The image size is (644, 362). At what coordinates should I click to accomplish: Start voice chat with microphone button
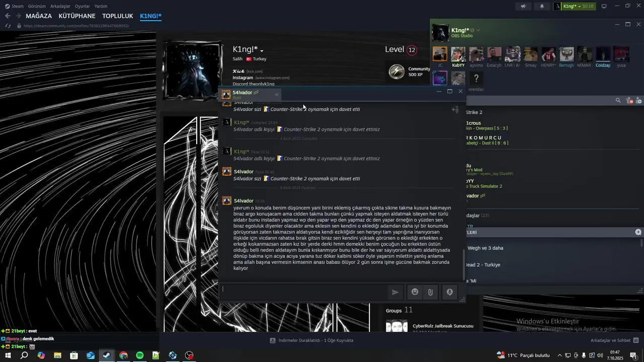(450, 292)
